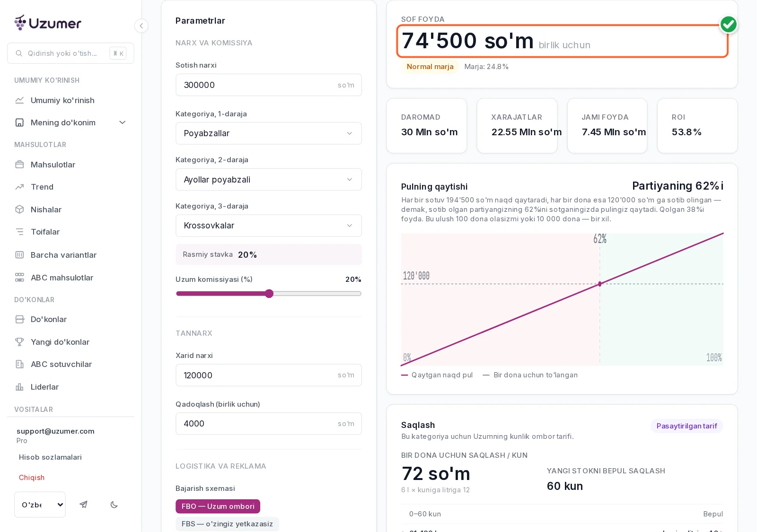Click the Chiqish logout link
Viewport: 757px width, 532px height.
pos(32,478)
